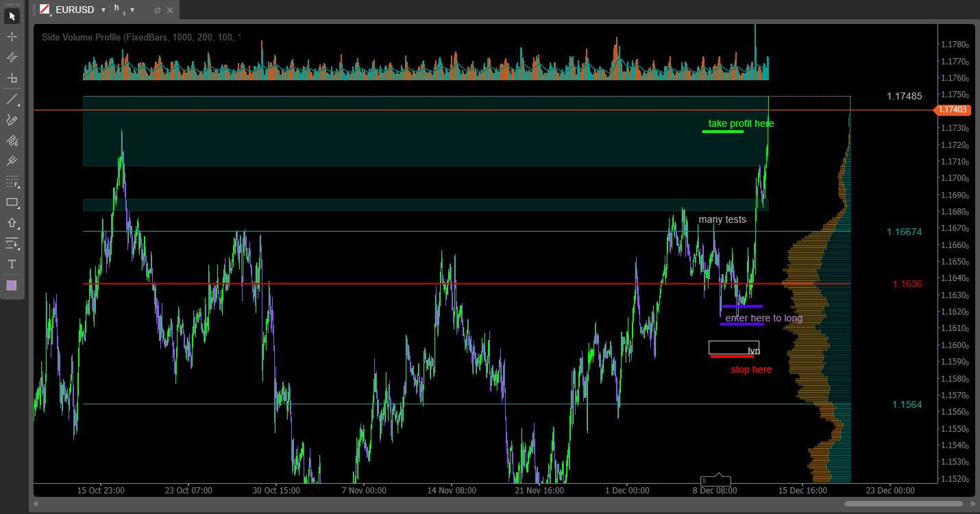Click the horizontal chart scrollbar thumb
This screenshot has width=980, height=514.
click(903, 504)
